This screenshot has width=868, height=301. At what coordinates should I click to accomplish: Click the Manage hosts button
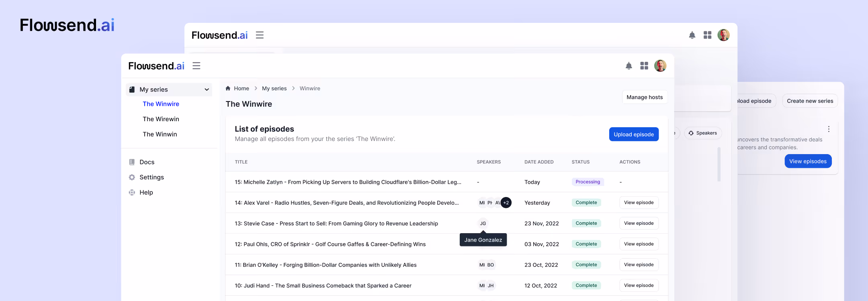pyautogui.click(x=645, y=97)
